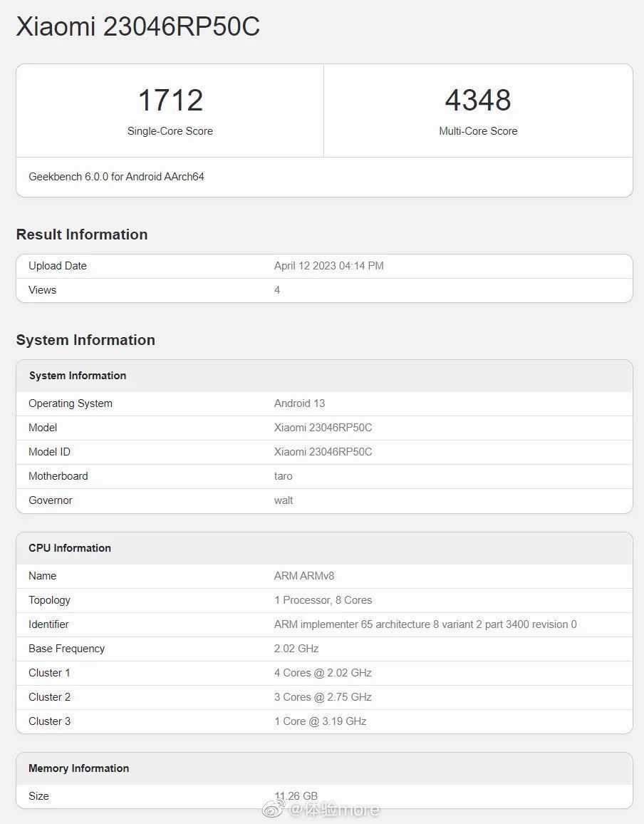Click the page title Xiaomi 23046RP50C
Viewport: 644px width, 824px height.
pos(138,26)
